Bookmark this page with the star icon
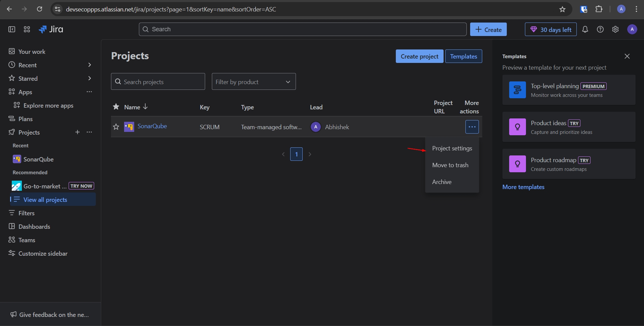This screenshot has width=644, height=326. click(563, 9)
